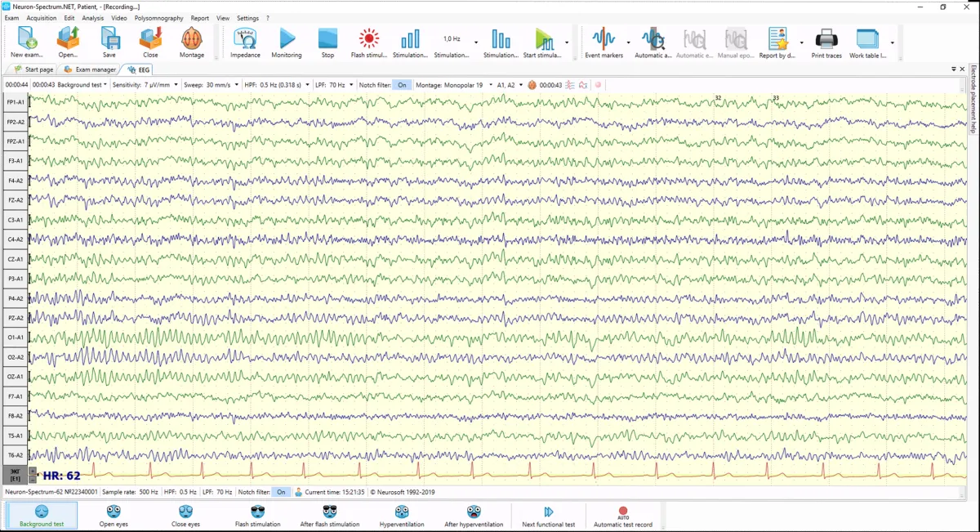Viewport: 980px width, 532px height.
Task: Click Next functional test button
Action: point(549,516)
